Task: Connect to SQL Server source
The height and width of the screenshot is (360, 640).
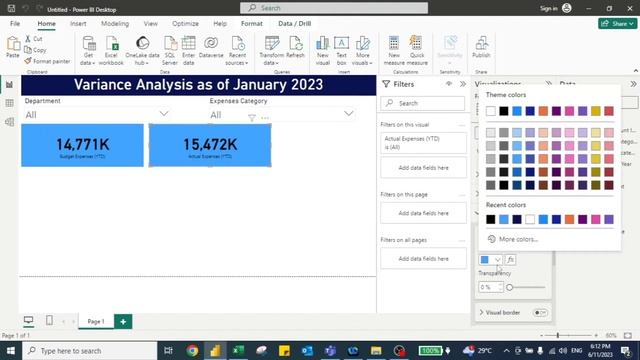Action: (x=170, y=51)
